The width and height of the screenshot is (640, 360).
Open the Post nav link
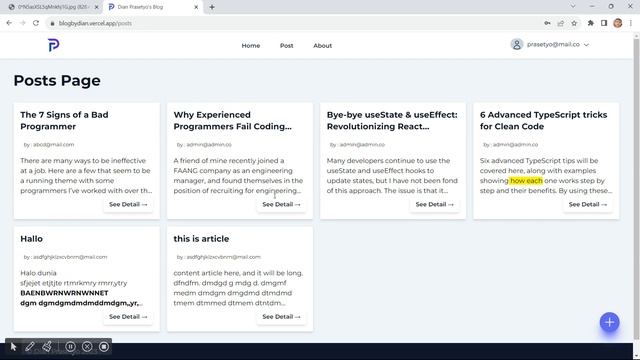point(287,46)
